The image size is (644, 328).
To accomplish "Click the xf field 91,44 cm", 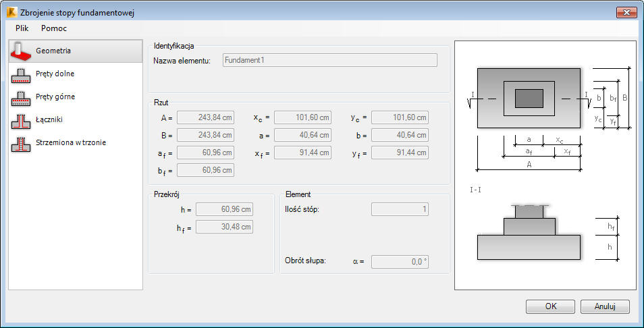I will pyautogui.click(x=302, y=153).
